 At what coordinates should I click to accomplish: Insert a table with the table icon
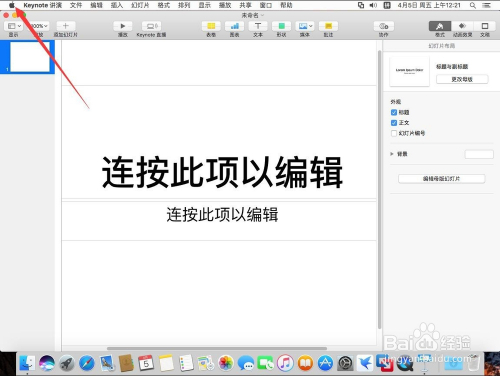coord(211,26)
